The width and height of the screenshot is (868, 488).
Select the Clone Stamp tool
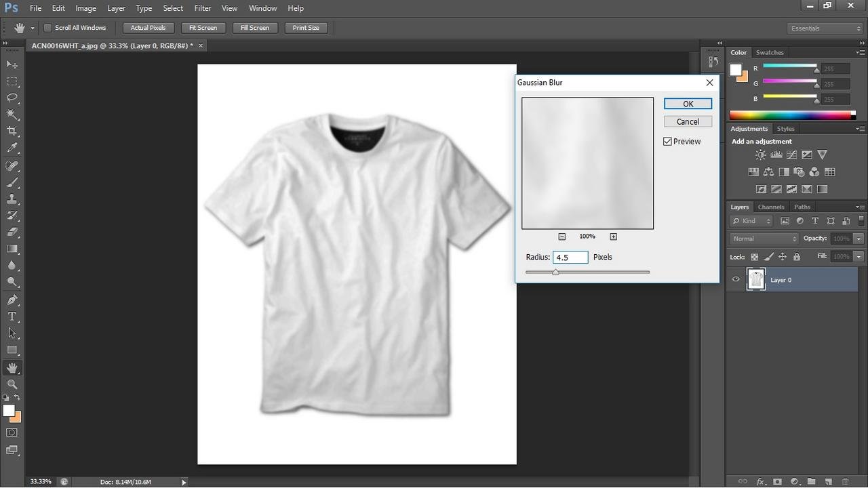(12, 199)
